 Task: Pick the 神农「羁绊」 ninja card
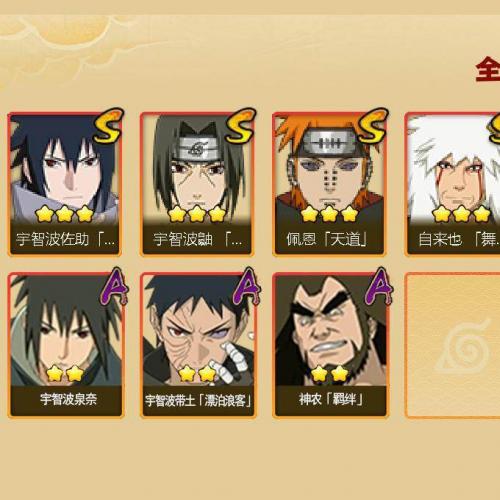tap(330, 345)
